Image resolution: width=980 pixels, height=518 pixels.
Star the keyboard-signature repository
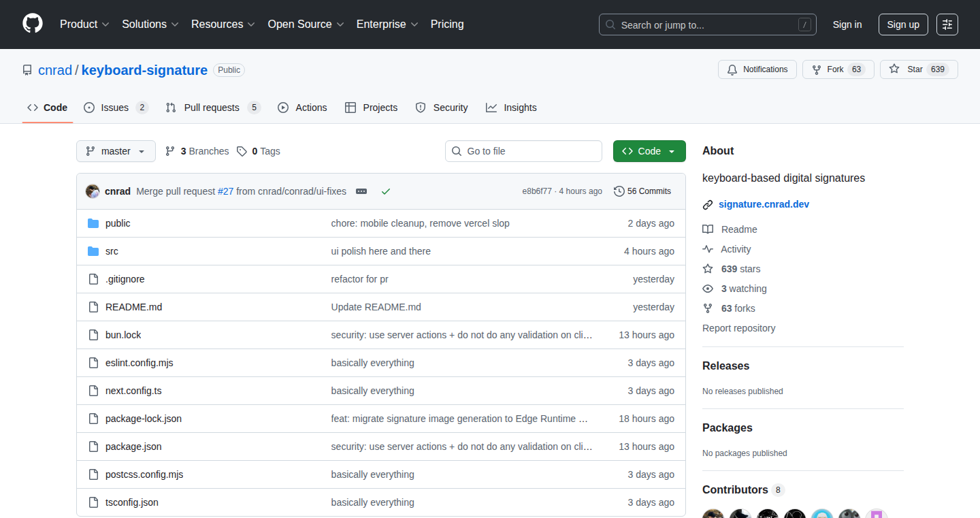(x=919, y=69)
